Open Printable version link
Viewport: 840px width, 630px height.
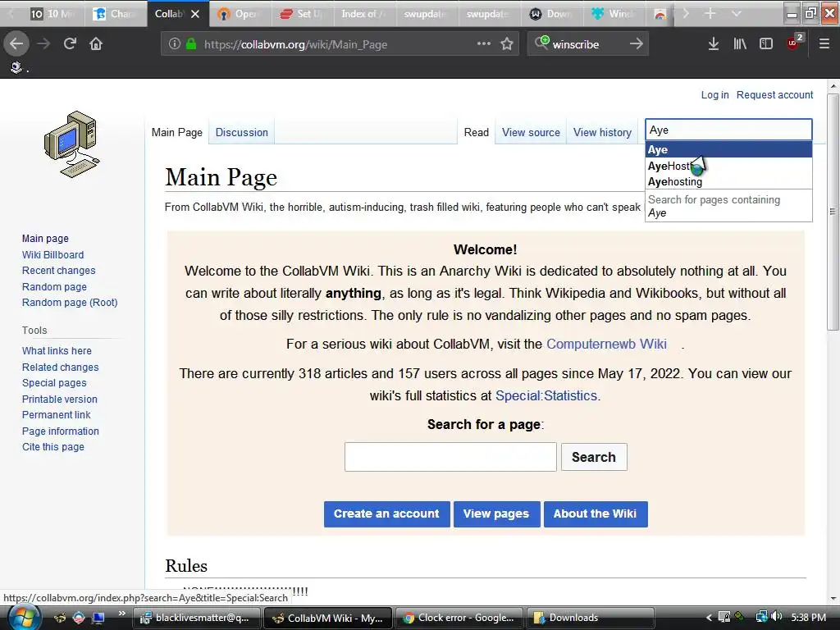click(x=59, y=399)
